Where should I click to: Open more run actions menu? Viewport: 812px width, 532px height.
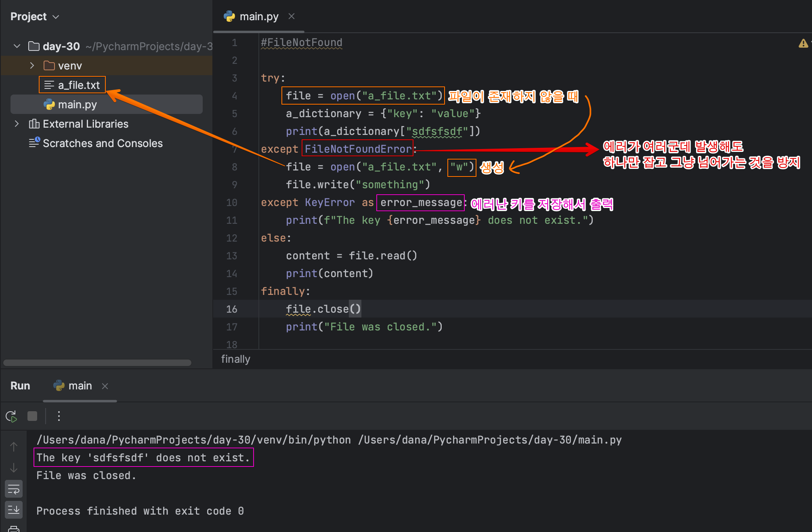click(59, 416)
